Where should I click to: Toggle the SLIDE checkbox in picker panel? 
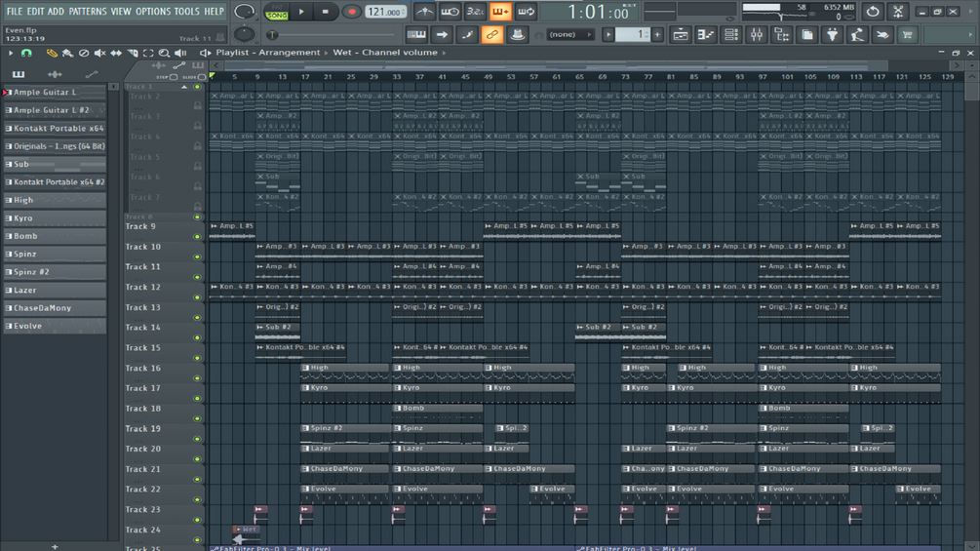click(x=202, y=77)
